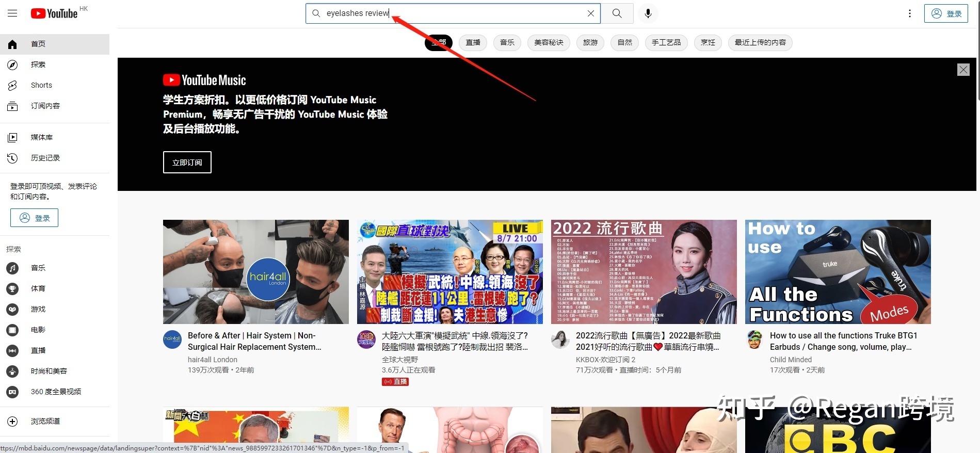Open the hair4all Before & After thumbnail
The image size is (980, 453).
pyautogui.click(x=256, y=272)
